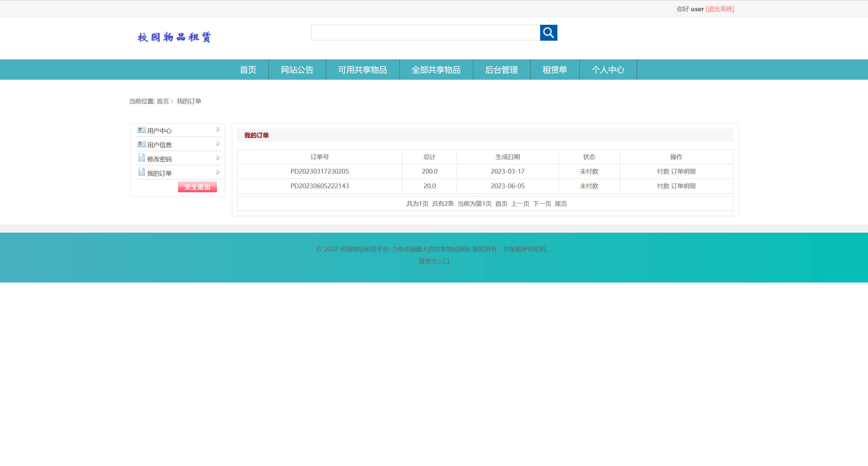Expand the arrow next to 用户中心
Image resolution: width=868 pixels, height=466 pixels.
pos(218,130)
